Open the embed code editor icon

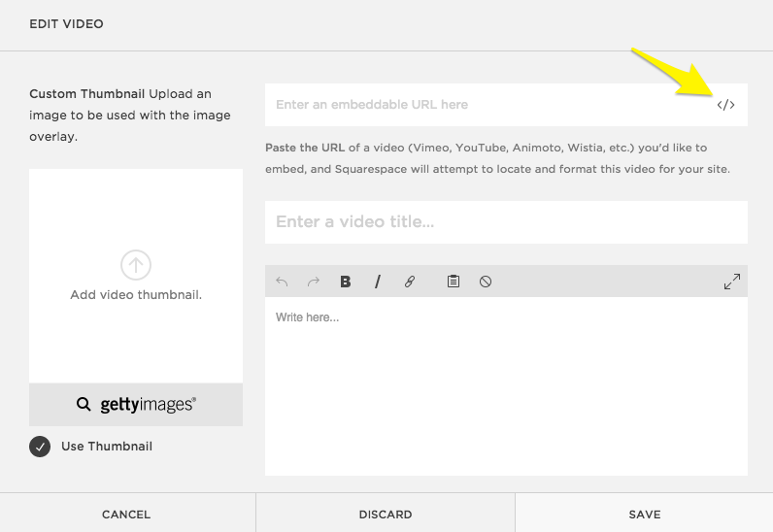pyautogui.click(x=725, y=105)
